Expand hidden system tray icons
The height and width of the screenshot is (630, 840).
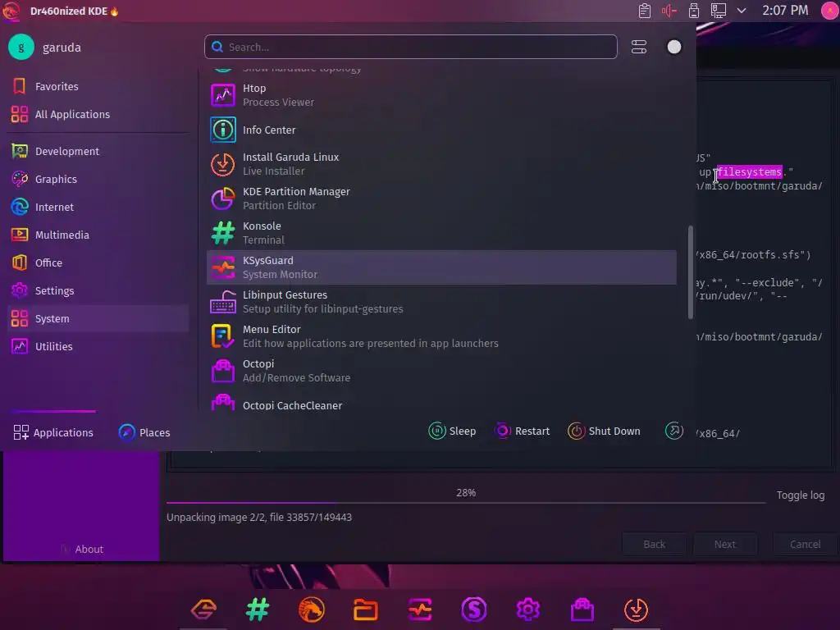coord(742,10)
